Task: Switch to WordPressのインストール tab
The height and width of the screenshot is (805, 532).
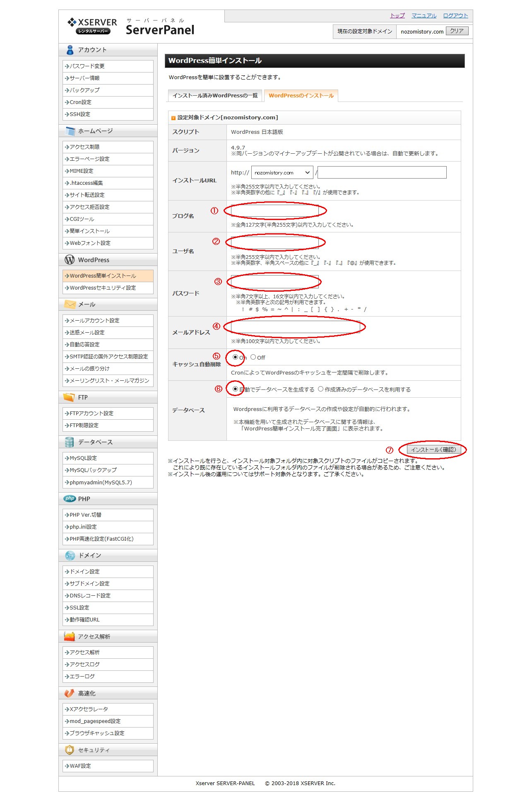Action: pos(301,95)
